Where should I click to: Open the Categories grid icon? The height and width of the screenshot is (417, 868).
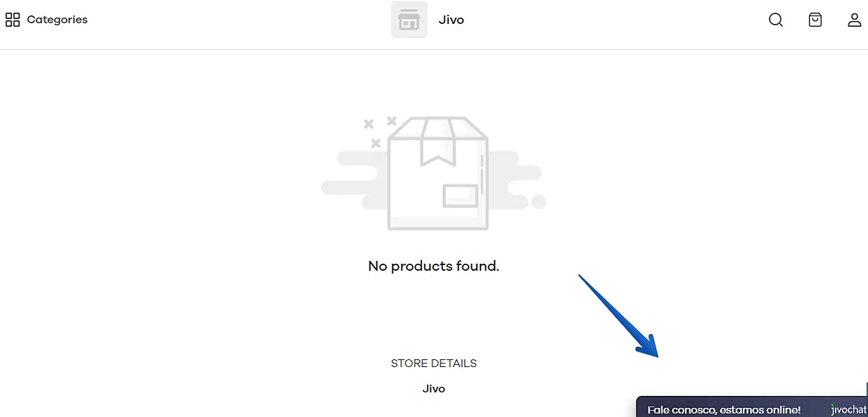[13, 20]
